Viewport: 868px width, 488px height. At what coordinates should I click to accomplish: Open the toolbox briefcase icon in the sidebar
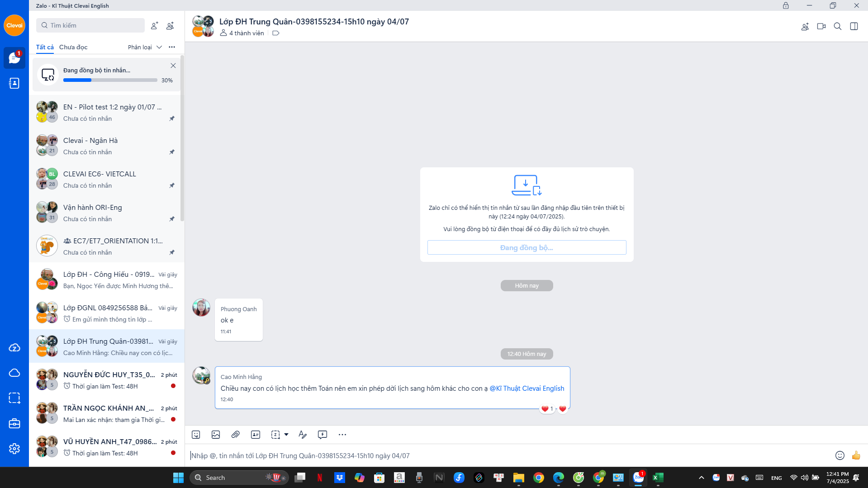14,423
